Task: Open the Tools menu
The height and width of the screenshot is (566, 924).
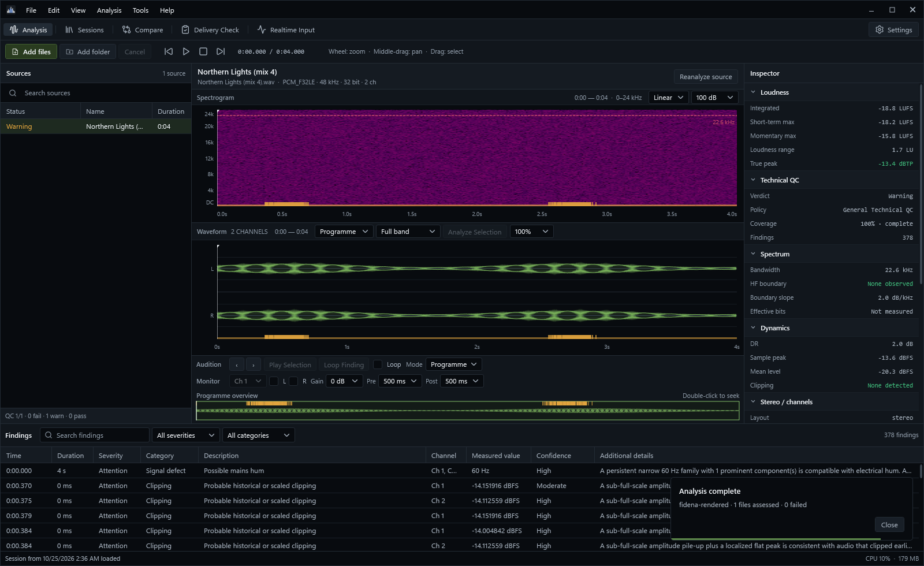Action: 140,10
